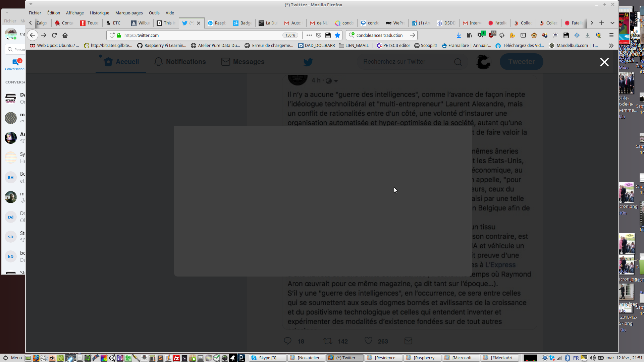Open the tweet options chevron dropdown
Viewport: 644px width, 362px height.
click(336, 81)
